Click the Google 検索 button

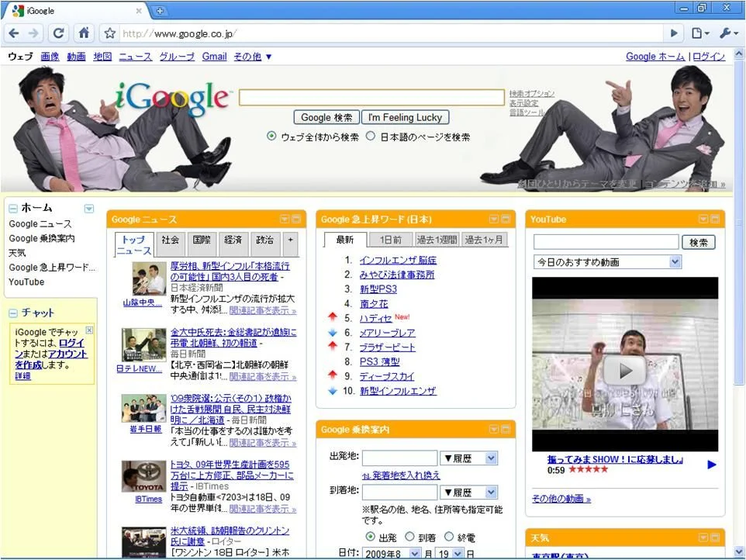[x=326, y=117]
